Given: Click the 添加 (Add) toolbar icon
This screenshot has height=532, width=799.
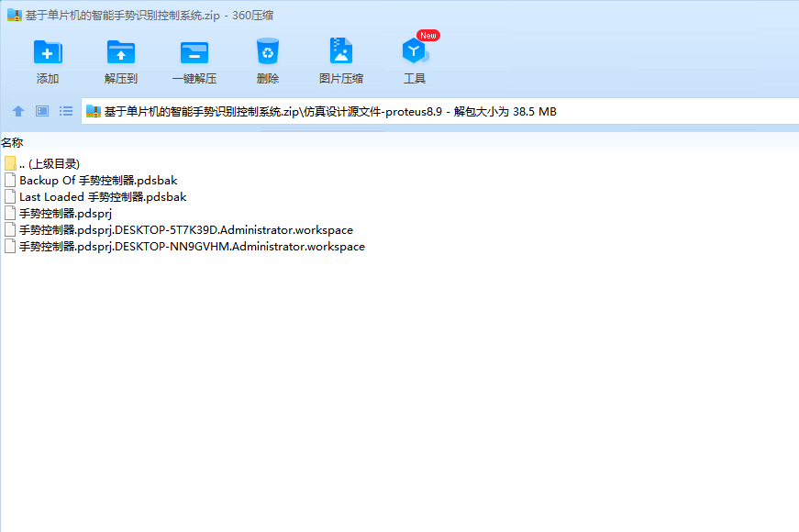Looking at the screenshot, I should tap(48, 52).
